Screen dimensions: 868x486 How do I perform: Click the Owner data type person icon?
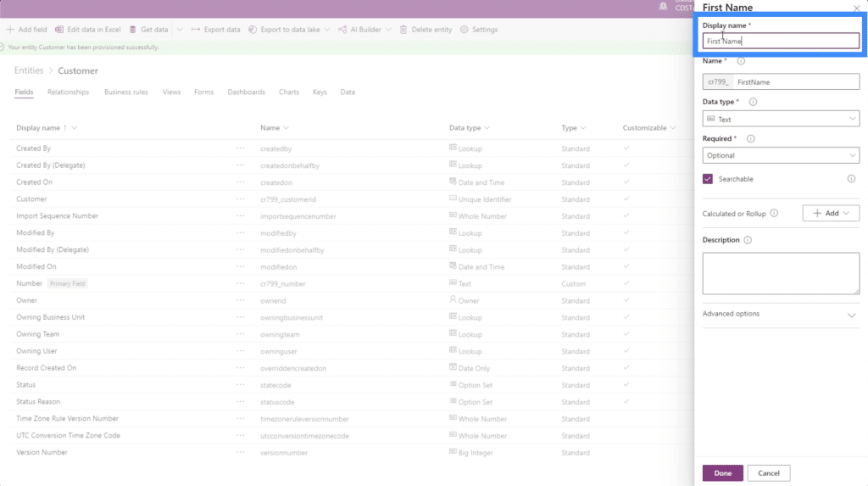453,299
